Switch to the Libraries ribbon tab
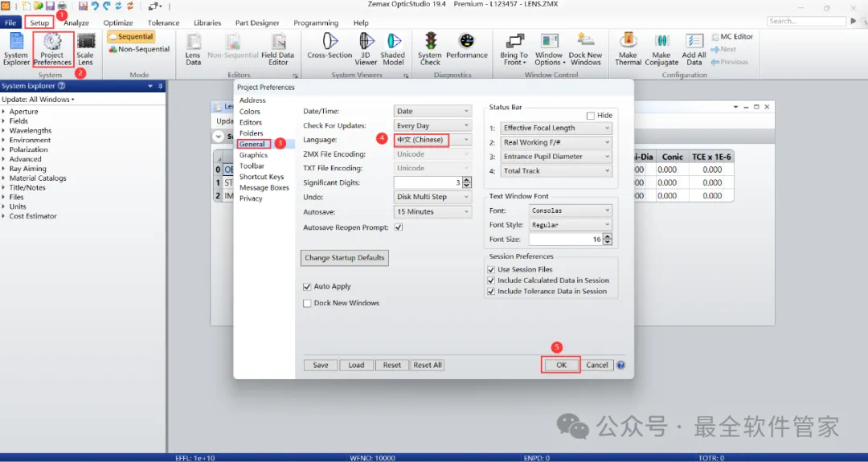Viewport: 868px width, 462px height. [x=207, y=22]
